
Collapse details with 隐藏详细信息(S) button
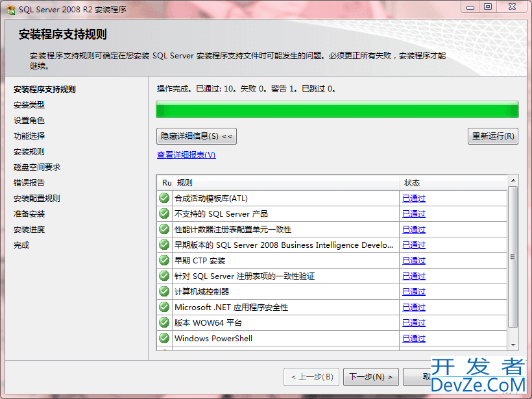[197, 136]
